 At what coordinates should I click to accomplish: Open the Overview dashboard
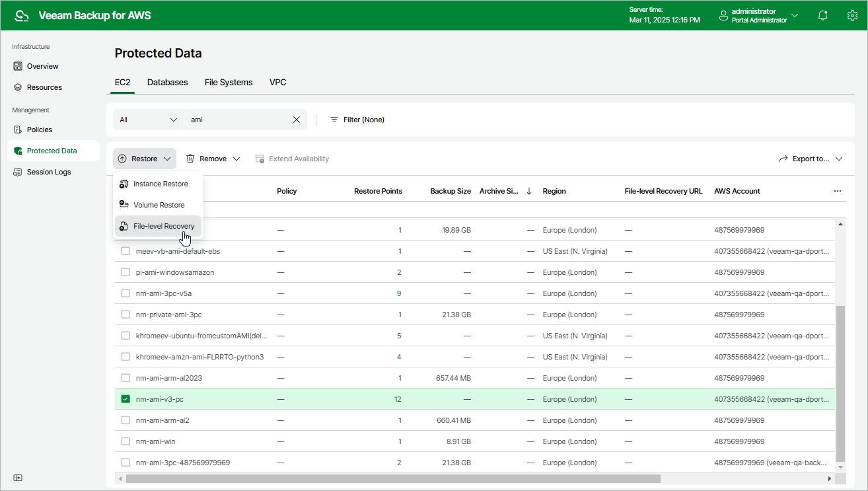(x=42, y=65)
